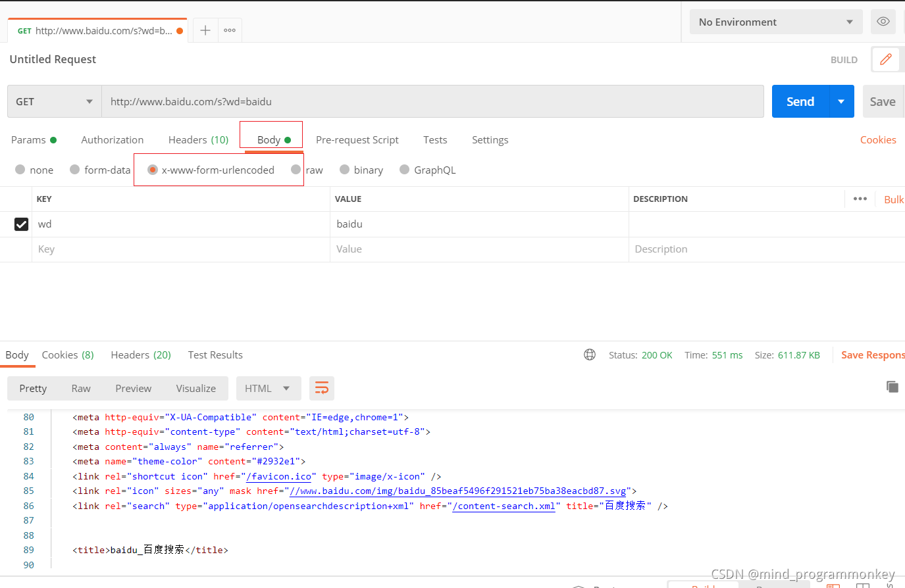Expand the Send button dropdown arrow
The width and height of the screenshot is (905, 588).
(x=841, y=101)
